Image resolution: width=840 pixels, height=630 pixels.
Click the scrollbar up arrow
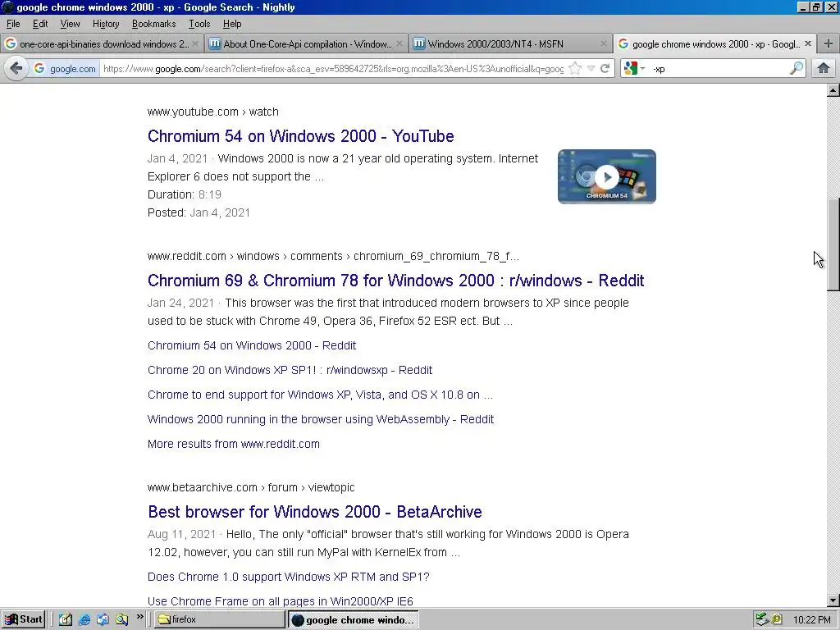833,89
